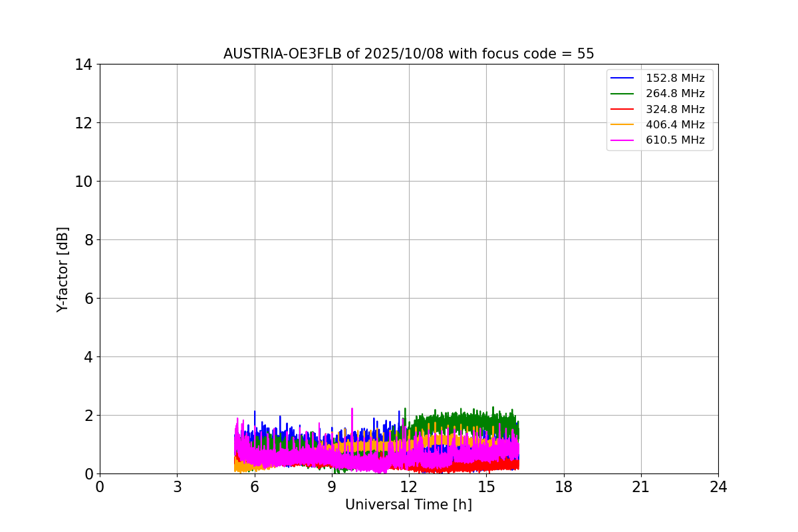Viewport: 798px width, 532px height.
Task: Click the 610.5 MHz legend label
Action: point(675,140)
